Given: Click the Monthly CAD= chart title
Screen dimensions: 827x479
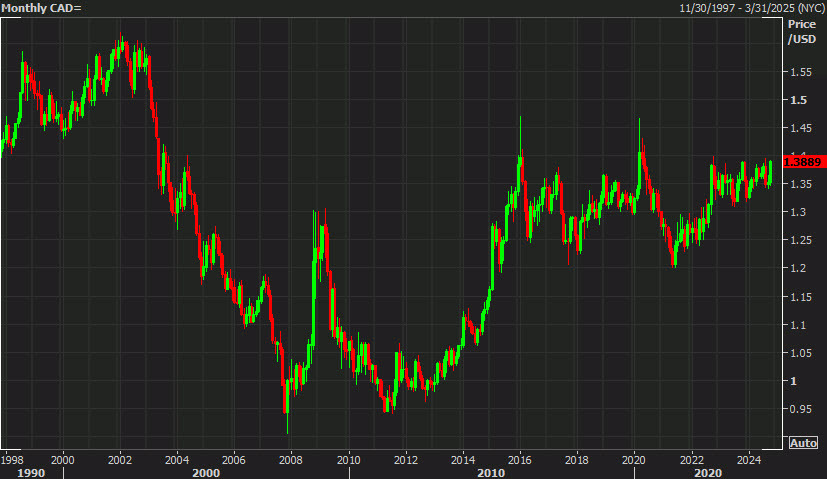Looking at the screenshot, I should pos(41,8).
